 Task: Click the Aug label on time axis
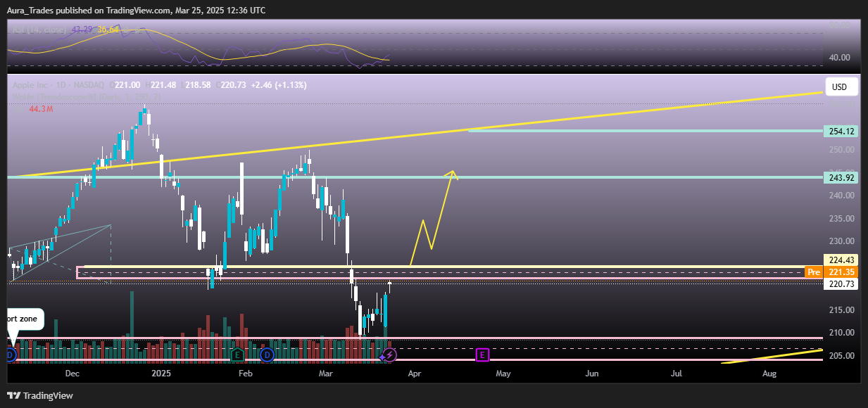pyautogui.click(x=769, y=373)
